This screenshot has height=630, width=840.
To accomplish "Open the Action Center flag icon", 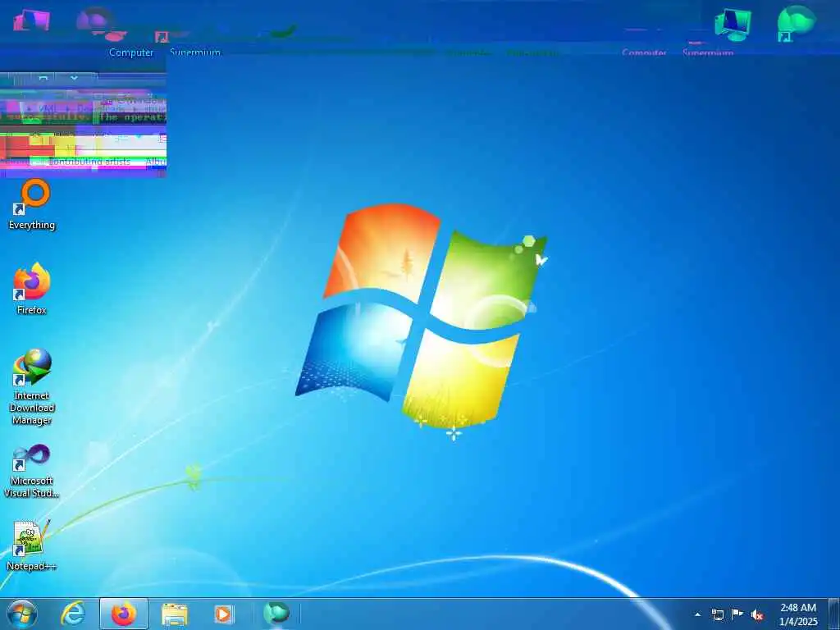I will 737,614.
